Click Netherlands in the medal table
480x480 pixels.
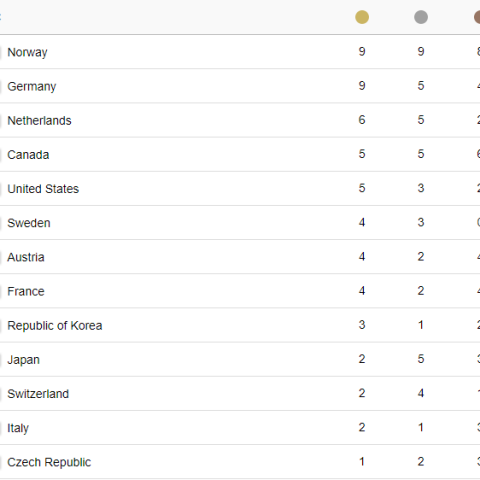(39, 121)
